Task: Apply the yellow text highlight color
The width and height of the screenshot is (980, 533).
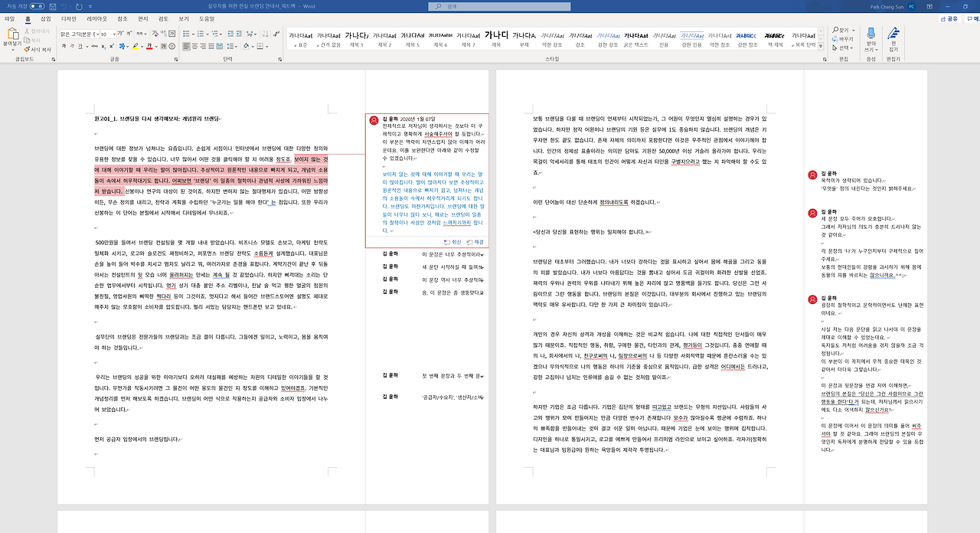Action: pyautogui.click(x=136, y=46)
